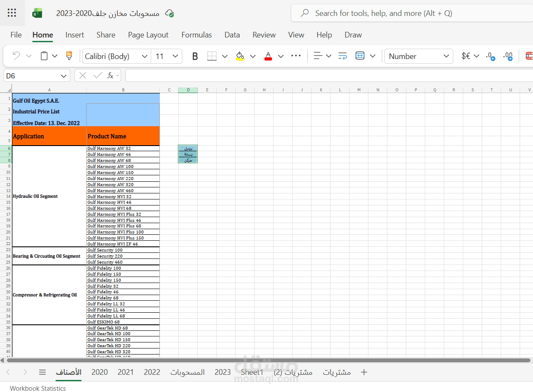Switch to the Insert tab
533x392 pixels.
(x=75, y=35)
